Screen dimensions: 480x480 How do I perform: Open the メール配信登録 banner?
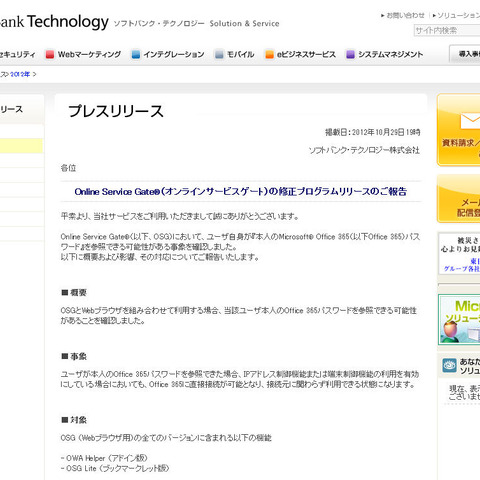click(x=459, y=199)
